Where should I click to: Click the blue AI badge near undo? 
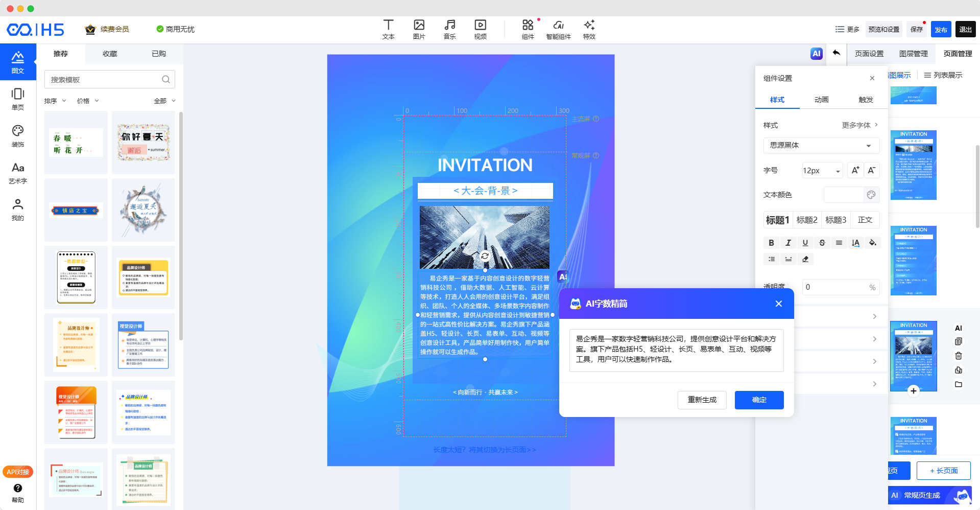816,53
